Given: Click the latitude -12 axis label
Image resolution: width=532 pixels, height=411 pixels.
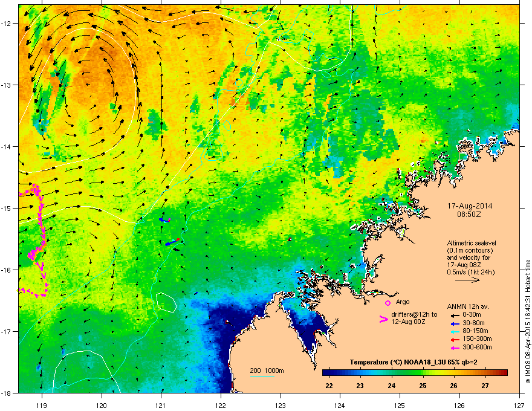Looking at the screenshot, I should [x=7, y=23].
